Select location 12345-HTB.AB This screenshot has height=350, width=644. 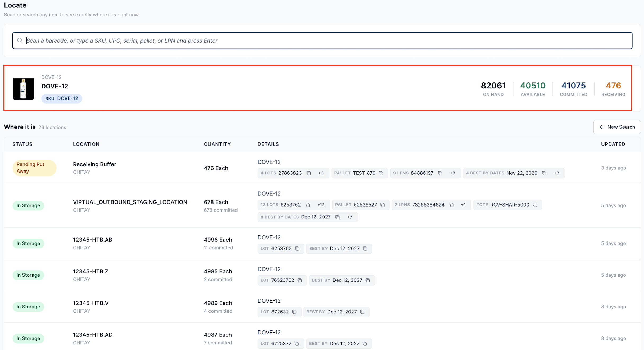pyautogui.click(x=93, y=240)
